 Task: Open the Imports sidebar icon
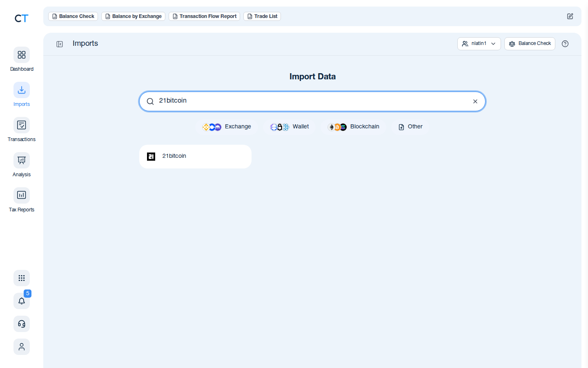(22, 90)
